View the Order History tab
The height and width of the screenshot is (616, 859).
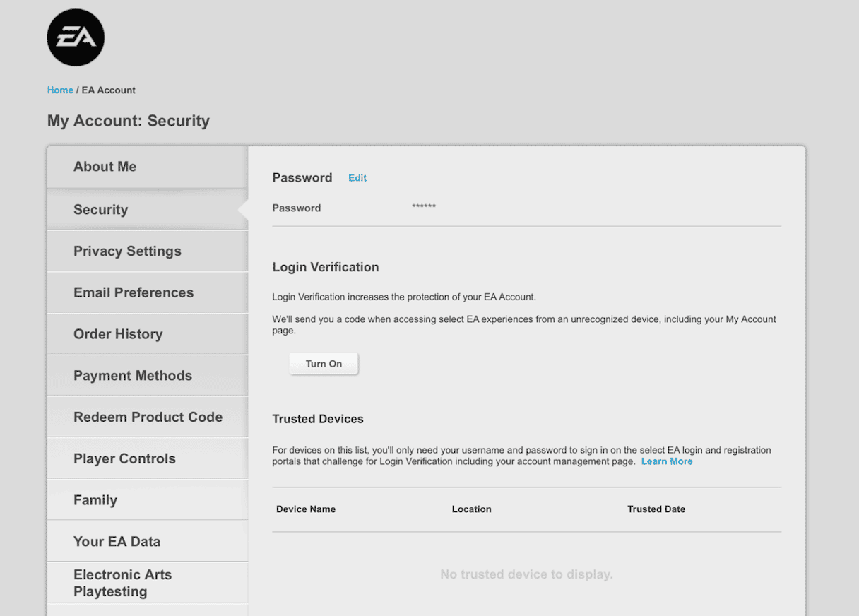tap(118, 334)
